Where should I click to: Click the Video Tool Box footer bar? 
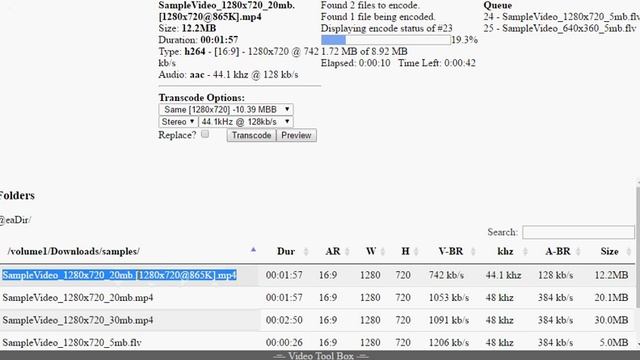320,356
